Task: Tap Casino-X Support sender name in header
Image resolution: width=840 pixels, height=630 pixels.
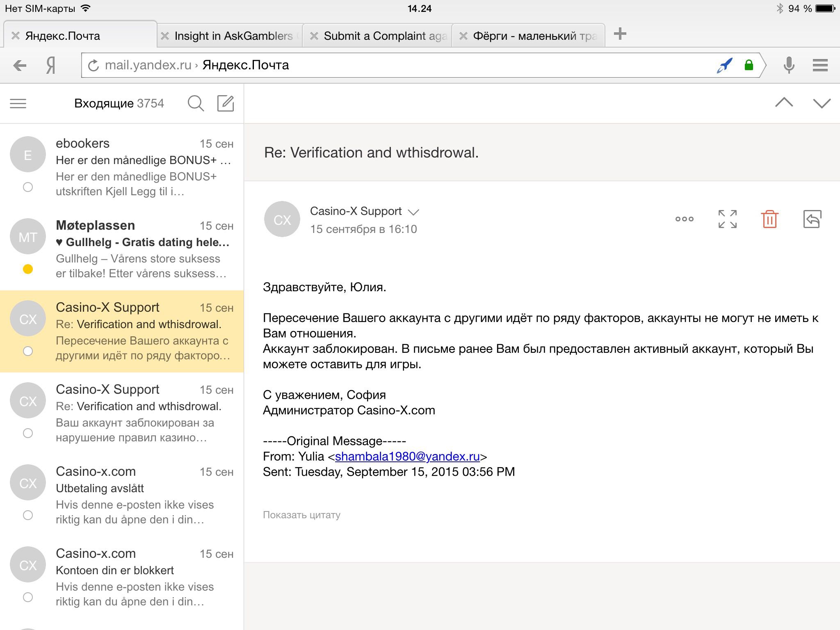Action: click(x=356, y=211)
